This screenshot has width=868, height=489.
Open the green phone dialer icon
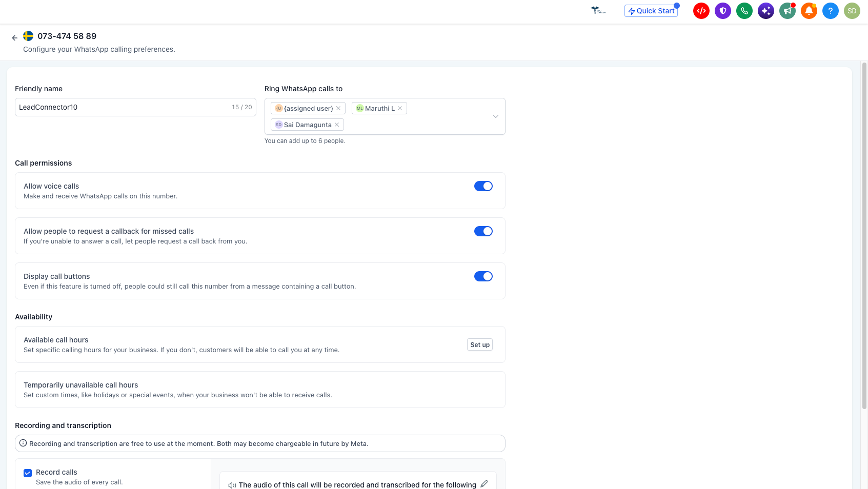click(x=744, y=11)
